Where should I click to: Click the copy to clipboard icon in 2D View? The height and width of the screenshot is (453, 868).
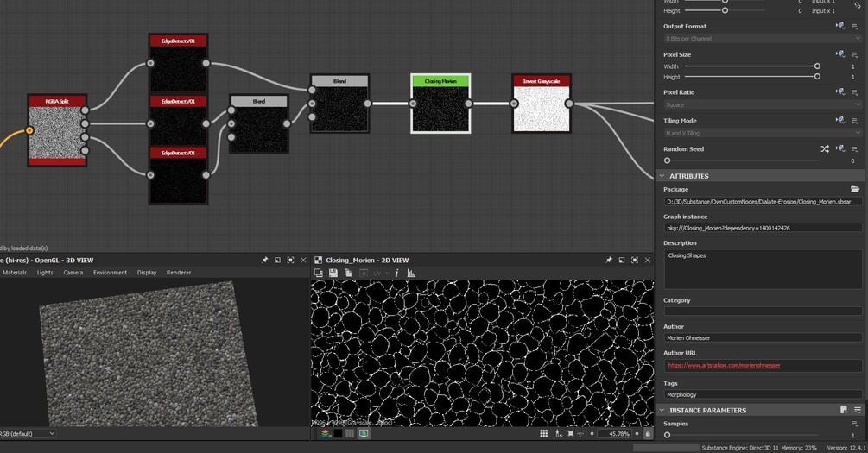[348, 273]
